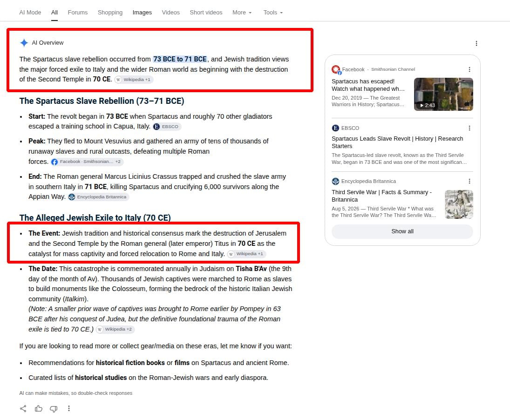Open options for the Facebook Smithsonian result
Viewport: 510px width, 420px height.
tap(469, 69)
